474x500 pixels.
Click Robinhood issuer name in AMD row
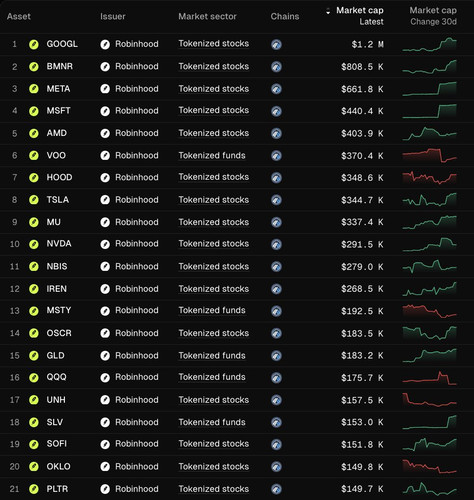tap(137, 133)
